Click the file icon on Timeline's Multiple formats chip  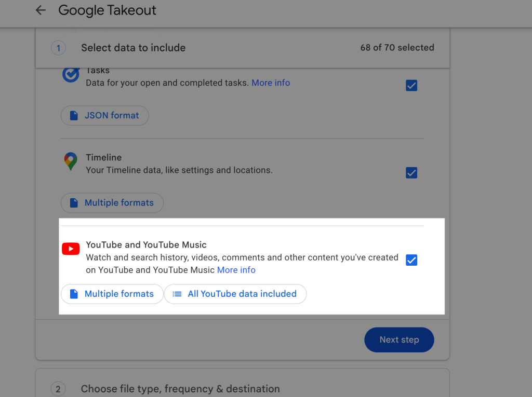[73, 203]
